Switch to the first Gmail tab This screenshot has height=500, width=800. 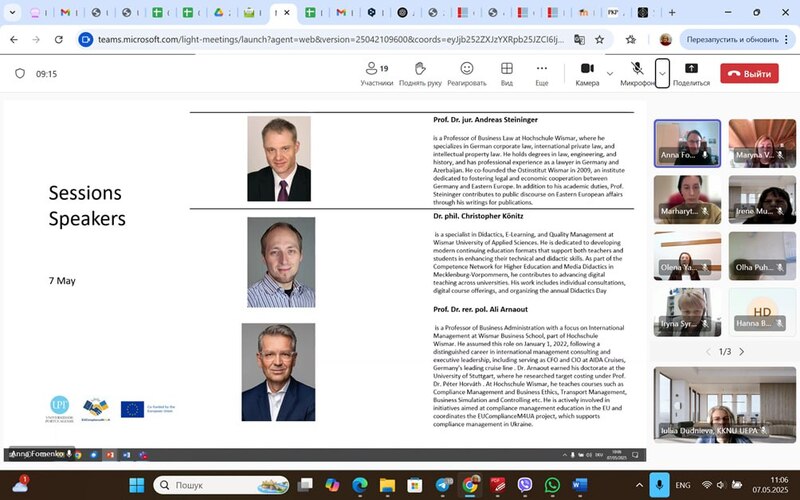[66, 12]
